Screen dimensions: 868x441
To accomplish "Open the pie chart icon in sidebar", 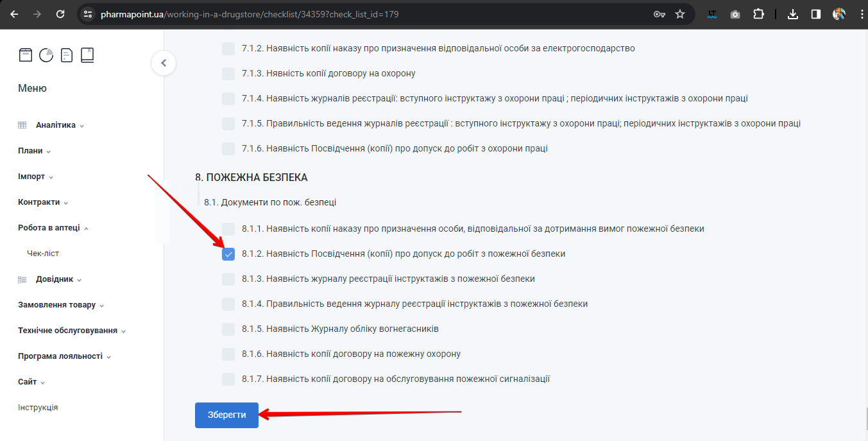I will click(x=46, y=55).
